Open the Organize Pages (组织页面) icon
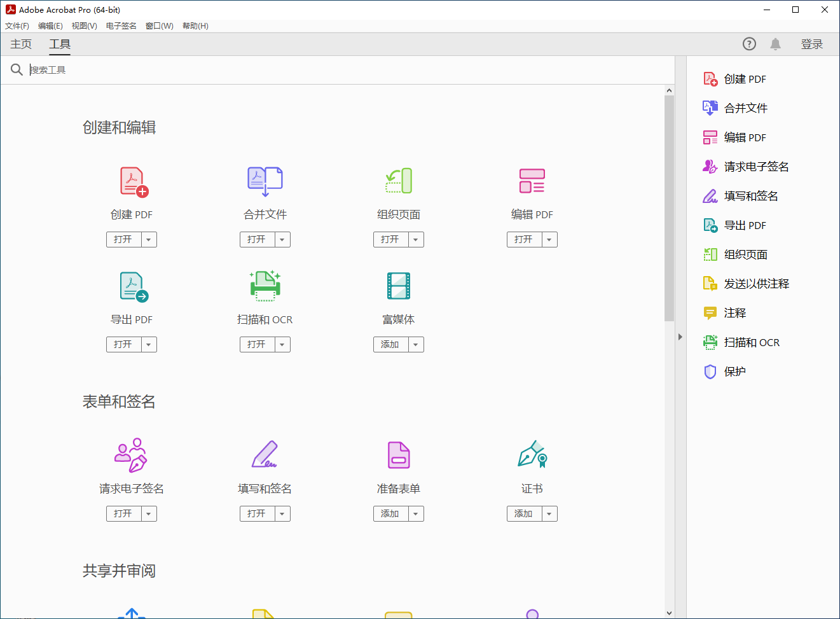840x619 pixels. [x=399, y=181]
